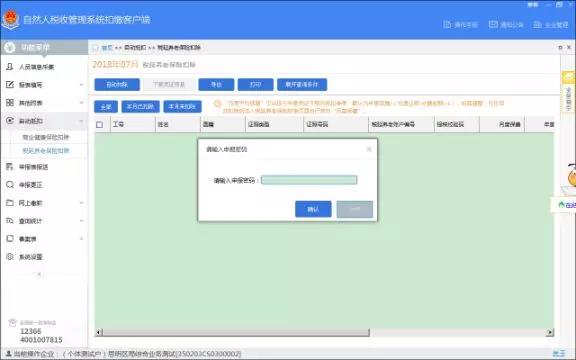Screen dimensions: 576x360
Task: Open 人员信息采集 person icon in sidebar
Action: coord(10,66)
